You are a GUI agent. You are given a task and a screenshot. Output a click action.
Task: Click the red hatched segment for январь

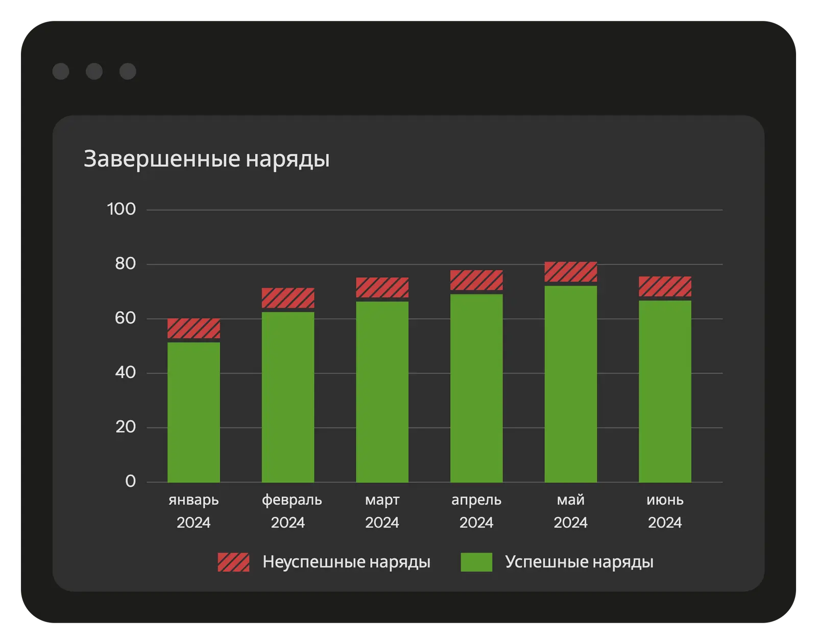[194, 328]
